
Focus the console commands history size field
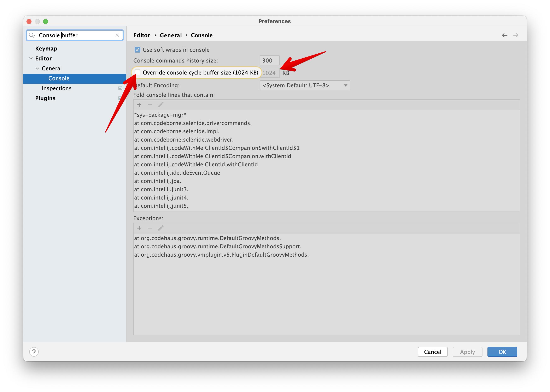(x=269, y=60)
